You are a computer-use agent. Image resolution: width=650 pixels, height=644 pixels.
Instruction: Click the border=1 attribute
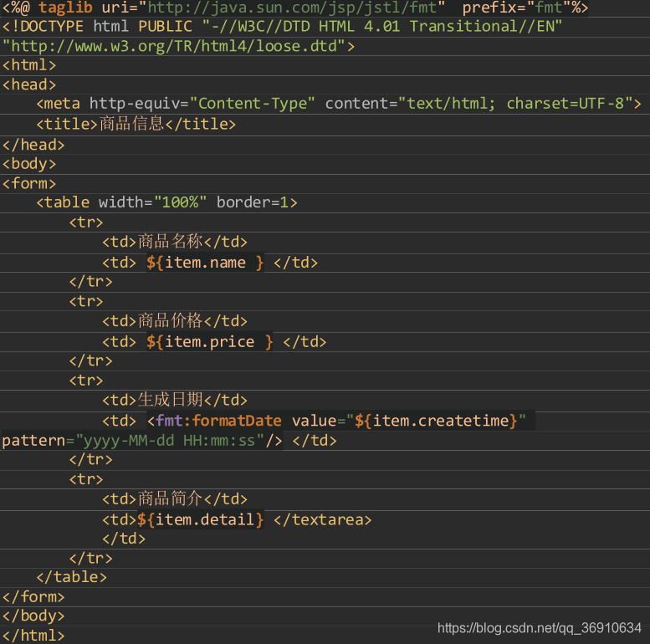(x=252, y=202)
